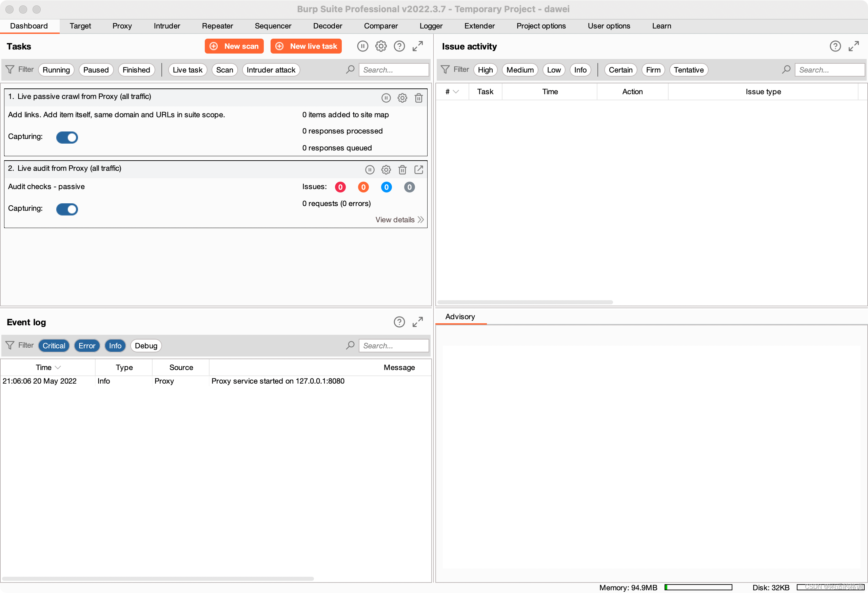Expand the Issue activity panel
Viewport: 868px width, 593px height.
click(853, 46)
